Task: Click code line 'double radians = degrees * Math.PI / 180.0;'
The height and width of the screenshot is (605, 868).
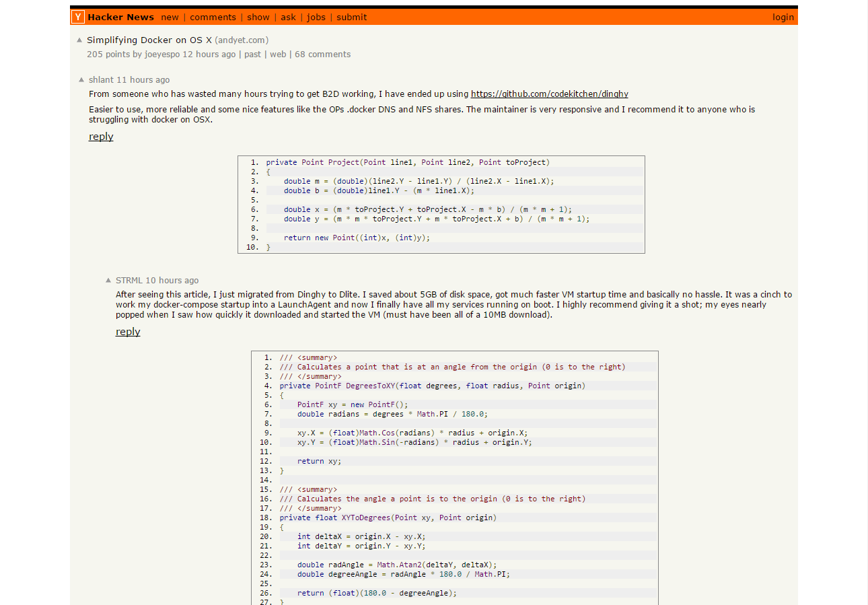Action: point(392,414)
